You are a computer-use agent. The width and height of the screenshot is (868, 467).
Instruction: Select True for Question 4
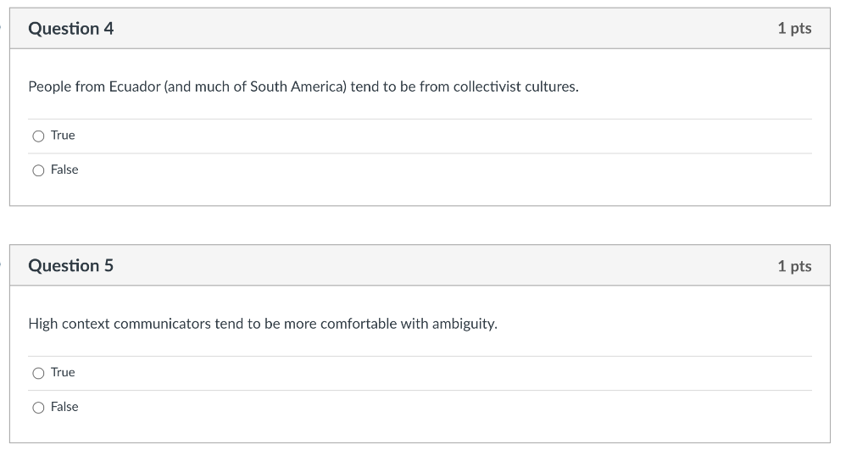click(x=38, y=136)
